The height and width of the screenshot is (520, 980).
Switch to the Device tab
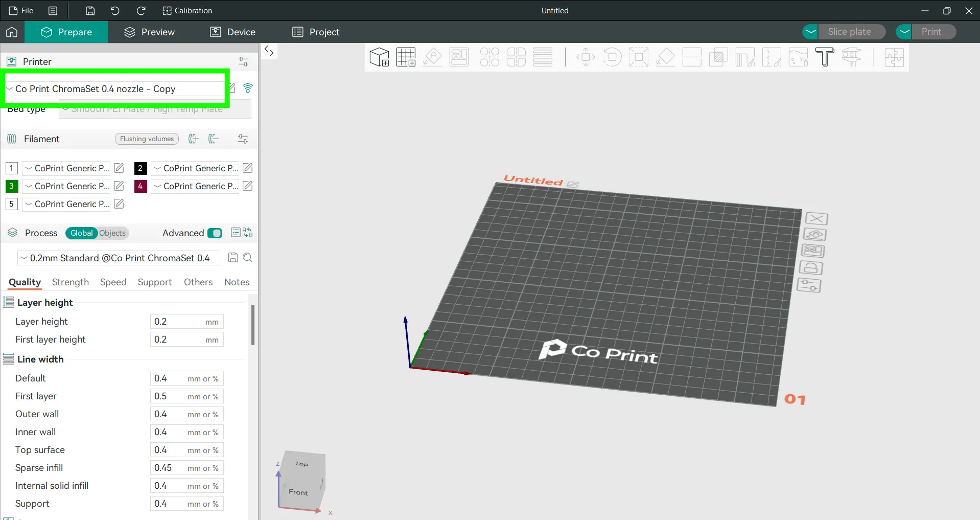[233, 32]
